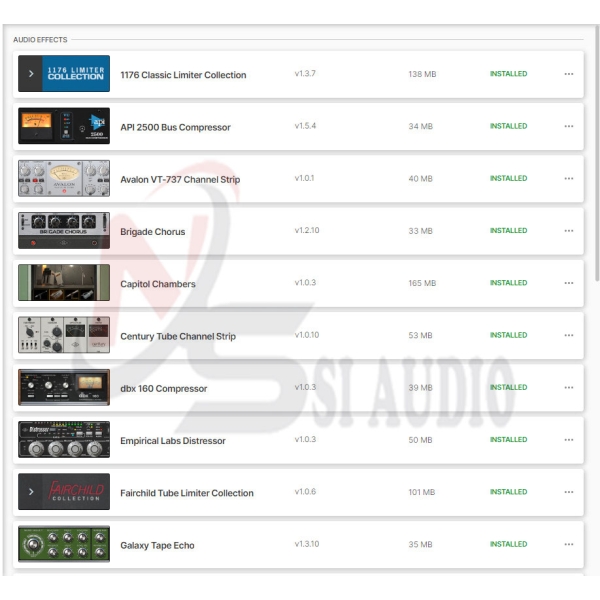Select the Avalon VT-737 Channel Strip name
Screen dimensions: 600x600
point(180,179)
